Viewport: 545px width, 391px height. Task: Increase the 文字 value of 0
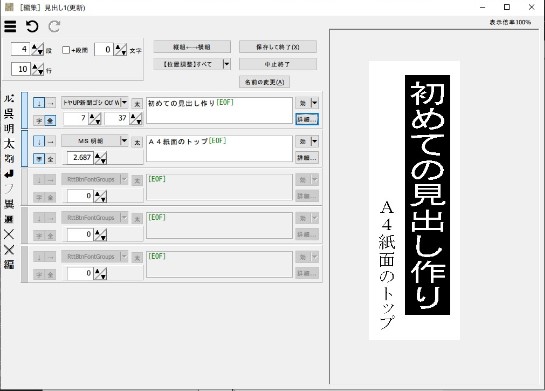coord(118,47)
